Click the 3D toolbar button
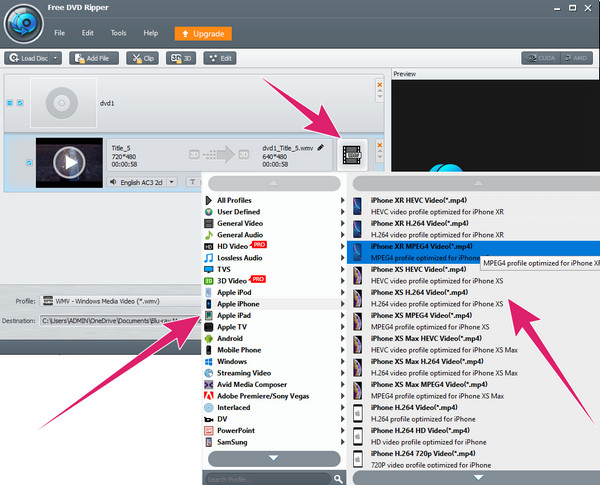Viewport: 600px width, 485px height. pos(181,58)
